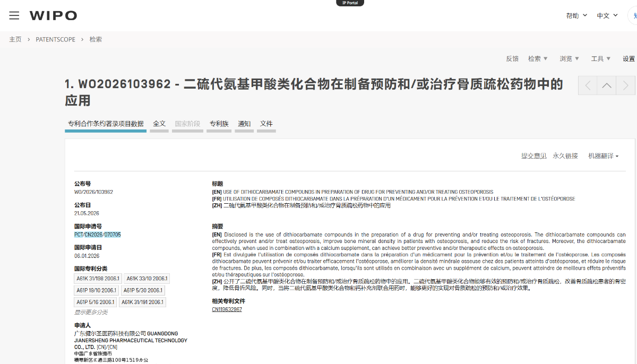Expand the 帮助 dropdown
The image size is (637, 364).
pos(576,15)
